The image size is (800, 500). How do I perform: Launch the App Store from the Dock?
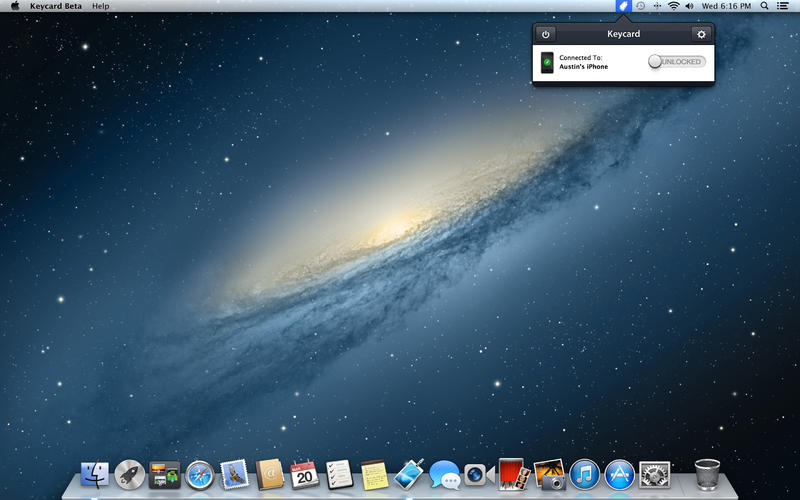(x=619, y=474)
